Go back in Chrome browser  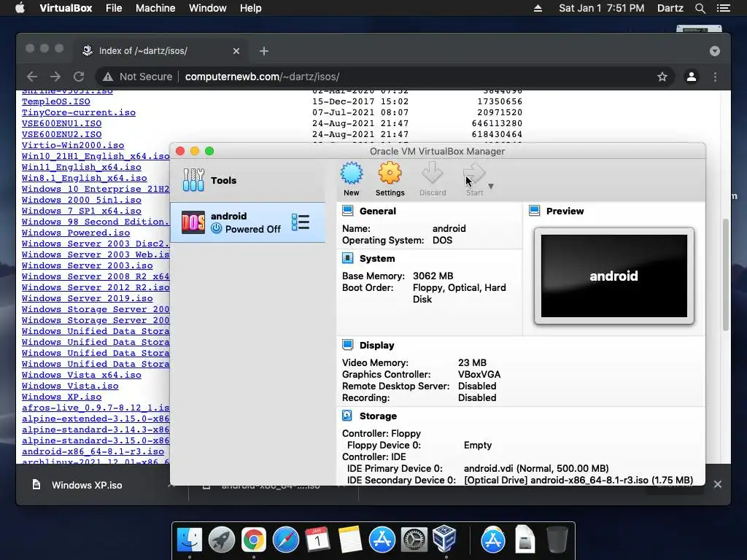pyautogui.click(x=32, y=77)
